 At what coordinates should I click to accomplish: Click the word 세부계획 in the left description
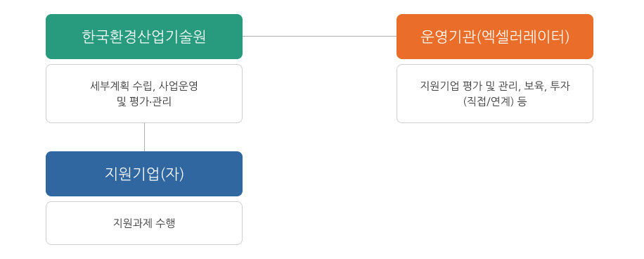(106, 87)
